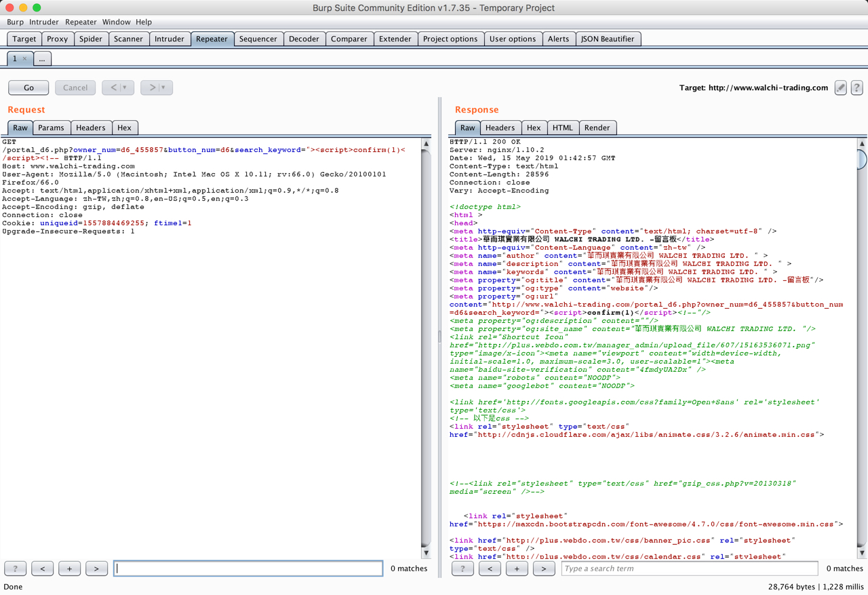
Task: Go to next match in request search
Action: (x=96, y=569)
